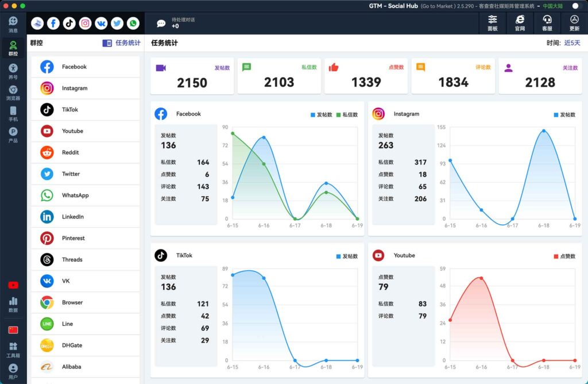Click the 私信数 2103 summary card

pyautogui.click(x=279, y=75)
